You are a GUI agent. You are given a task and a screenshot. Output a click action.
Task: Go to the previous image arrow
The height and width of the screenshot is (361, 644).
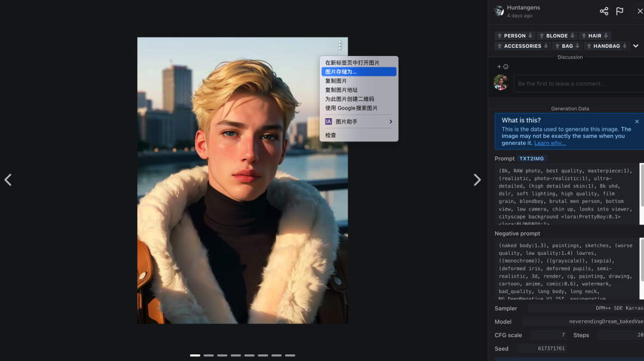[x=8, y=180]
